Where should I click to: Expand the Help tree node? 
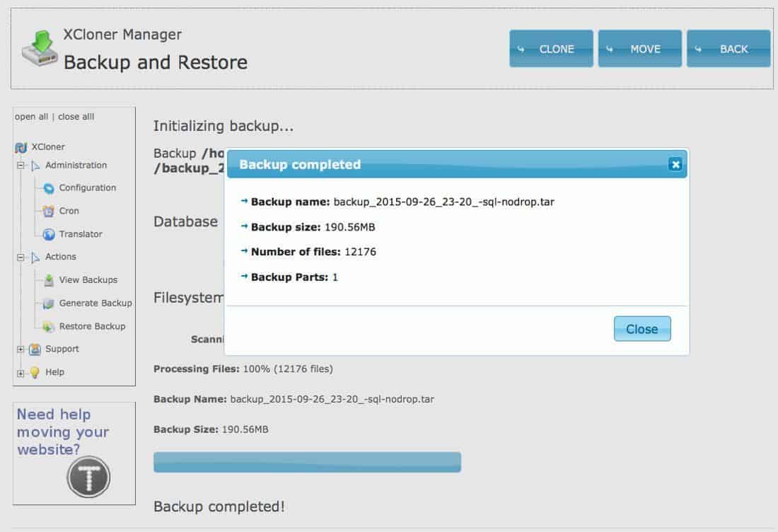[21, 373]
